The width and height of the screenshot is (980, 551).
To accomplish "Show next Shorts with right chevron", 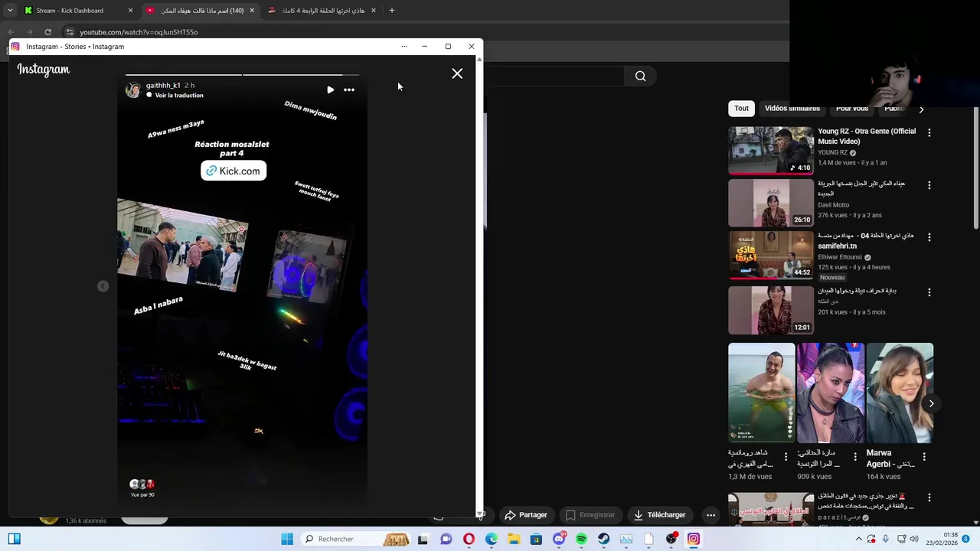I will coord(931,403).
